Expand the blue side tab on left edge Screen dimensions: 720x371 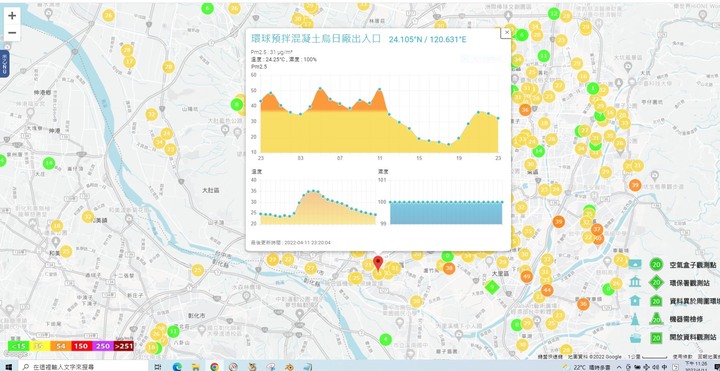4,64
